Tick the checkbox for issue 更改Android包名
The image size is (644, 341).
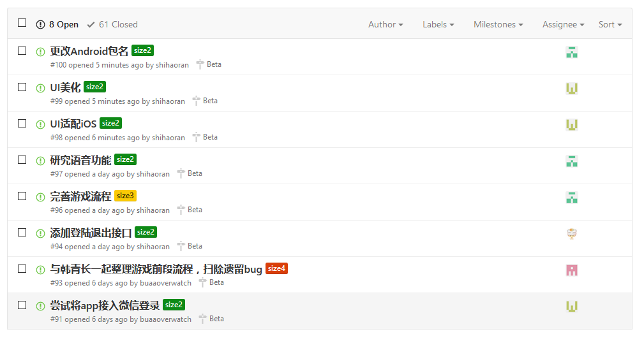click(x=22, y=51)
